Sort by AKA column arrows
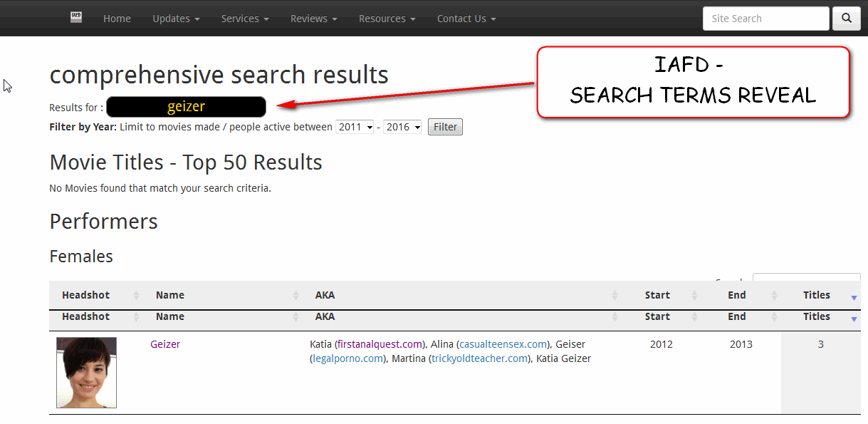The width and height of the screenshot is (868, 424). [x=615, y=296]
